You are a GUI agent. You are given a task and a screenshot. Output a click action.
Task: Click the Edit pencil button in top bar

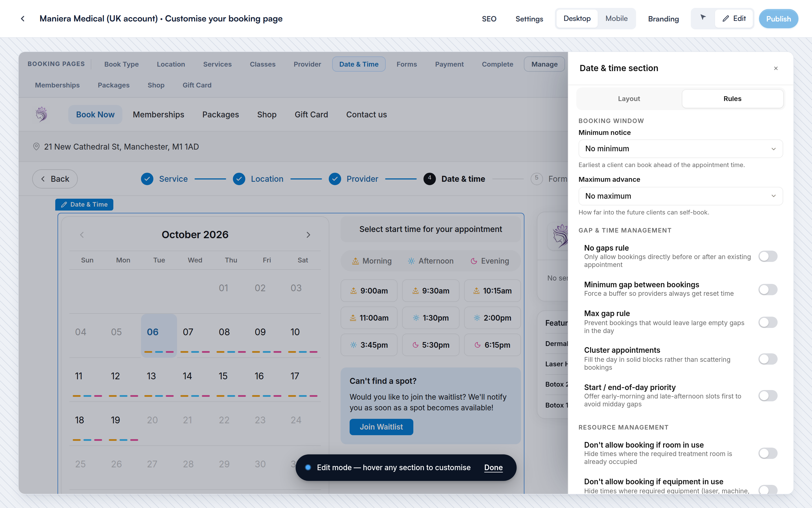click(734, 18)
